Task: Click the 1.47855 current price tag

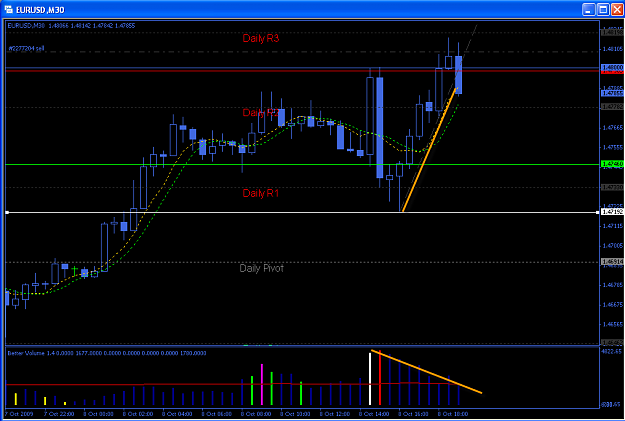Action: pyautogui.click(x=612, y=93)
